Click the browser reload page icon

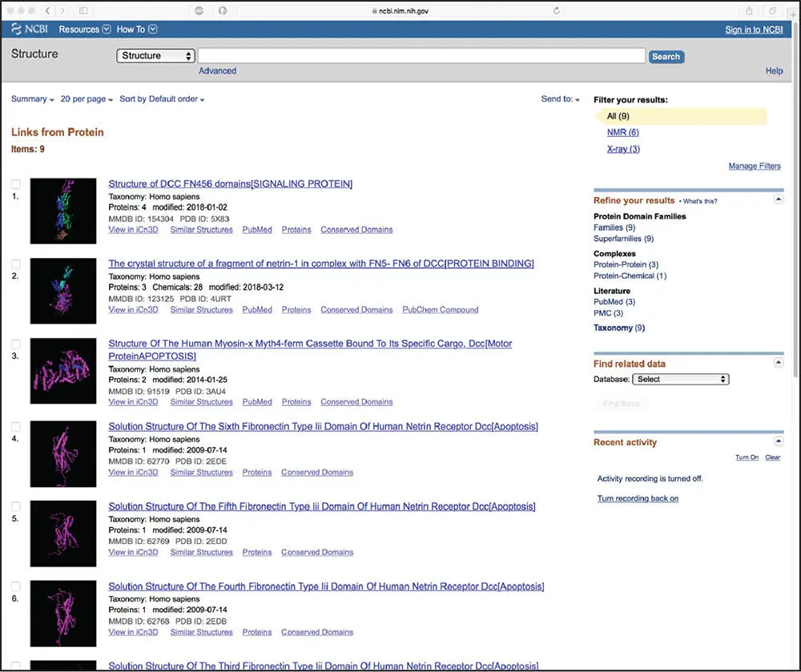pos(557,10)
